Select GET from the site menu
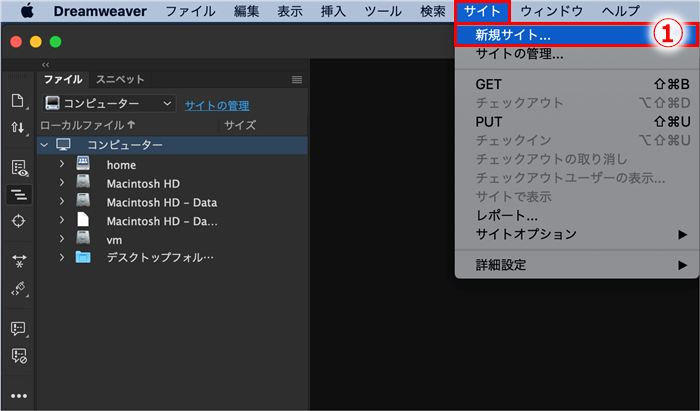The width and height of the screenshot is (700, 411). click(x=577, y=84)
